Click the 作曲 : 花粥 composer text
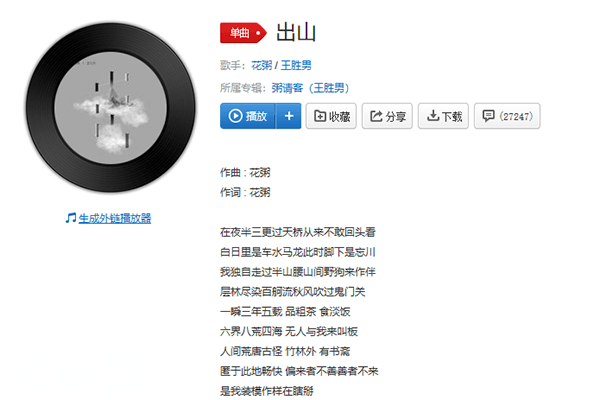 coord(245,173)
